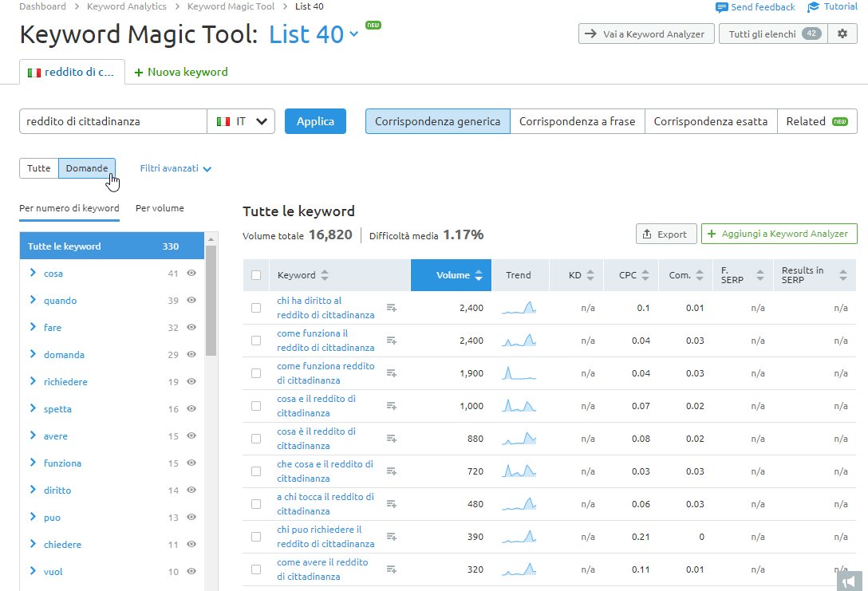This screenshot has width=868, height=591.
Task: Click the Send feedback chat icon
Action: coord(721,7)
